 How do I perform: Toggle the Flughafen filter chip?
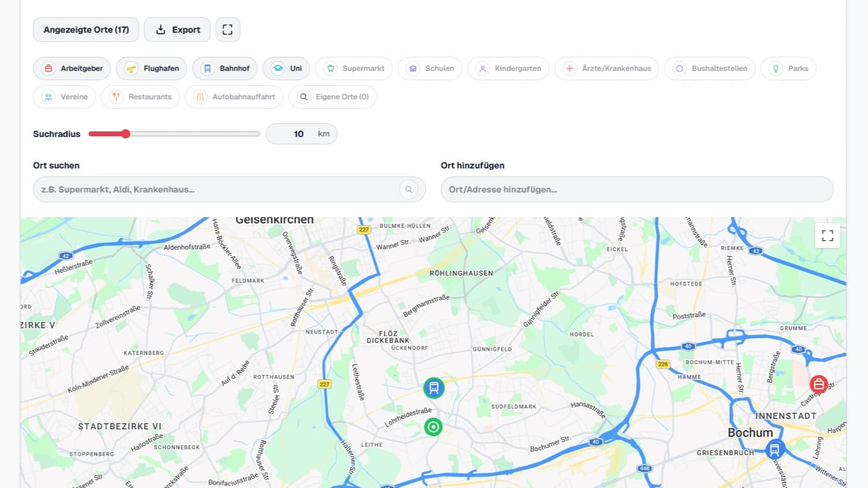[152, 68]
